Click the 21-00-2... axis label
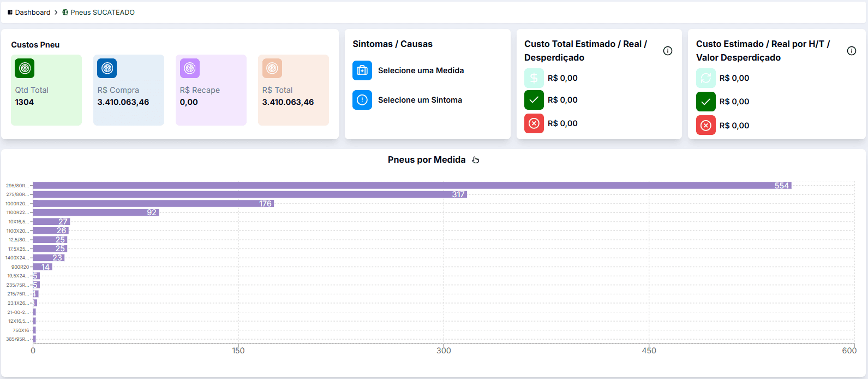This screenshot has width=868, height=379. pos(18,312)
